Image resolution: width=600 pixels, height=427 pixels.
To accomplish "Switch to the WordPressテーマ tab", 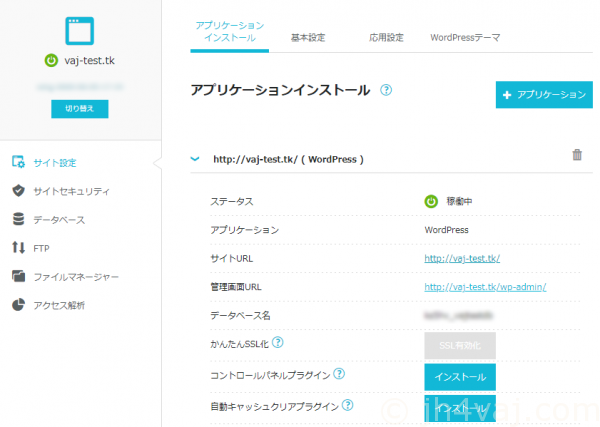I will tap(464, 37).
